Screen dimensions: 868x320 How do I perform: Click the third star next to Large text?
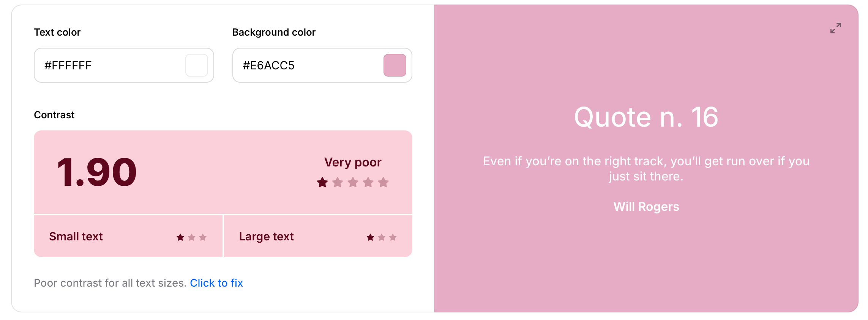point(393,237)
